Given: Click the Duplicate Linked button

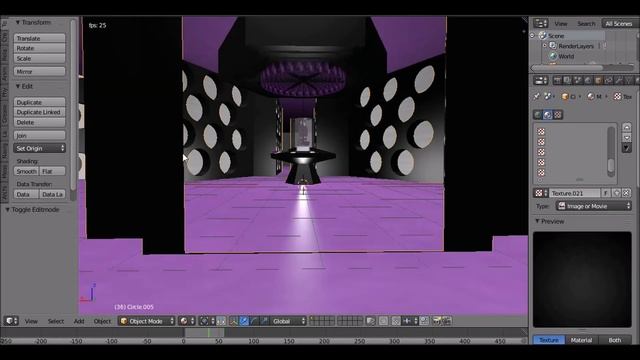Looking at the screenshot, I should coord(40,112).
